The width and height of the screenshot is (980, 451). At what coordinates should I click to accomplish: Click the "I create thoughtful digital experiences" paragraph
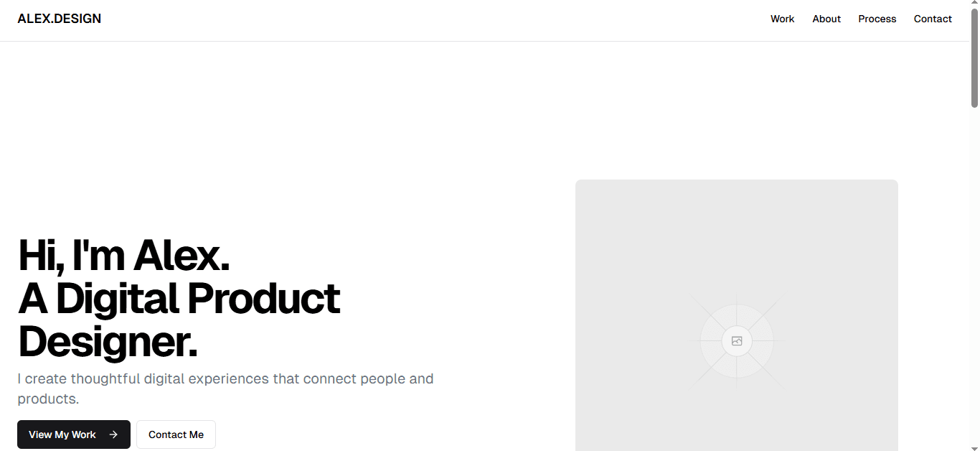[225, 389]
